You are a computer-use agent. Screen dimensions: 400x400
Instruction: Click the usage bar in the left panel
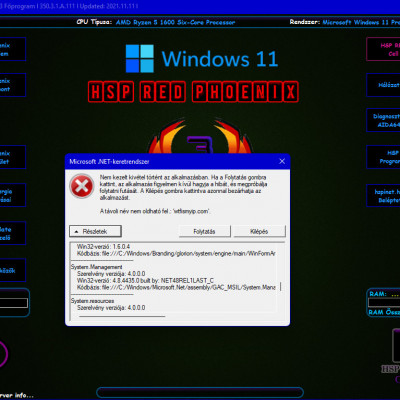pos(14,303)
